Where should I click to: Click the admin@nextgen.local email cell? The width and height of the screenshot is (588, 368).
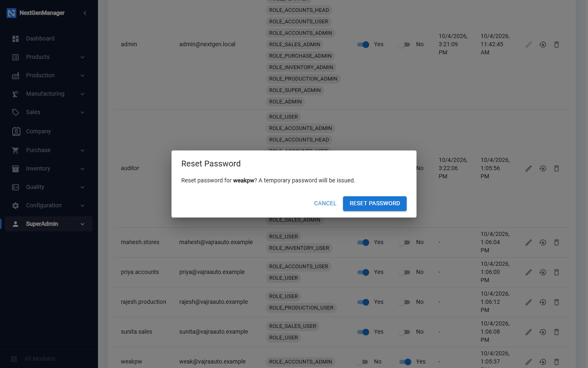tap(207, 44)
